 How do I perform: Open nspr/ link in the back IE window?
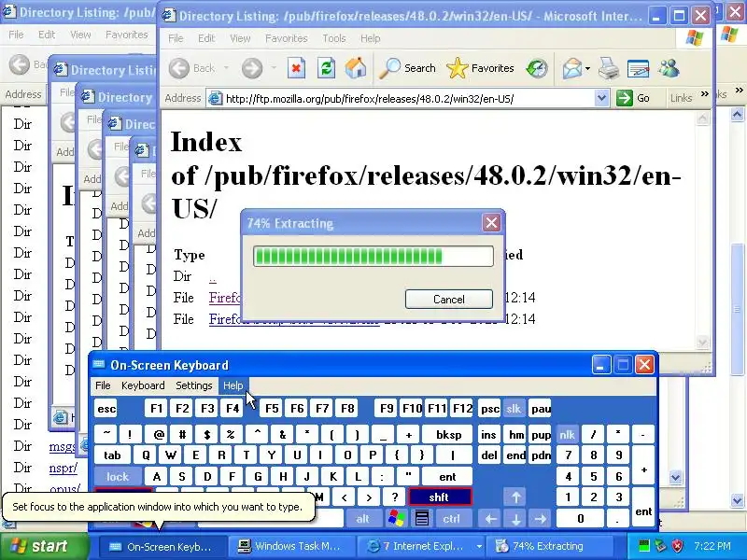click(x=63, y=468)
